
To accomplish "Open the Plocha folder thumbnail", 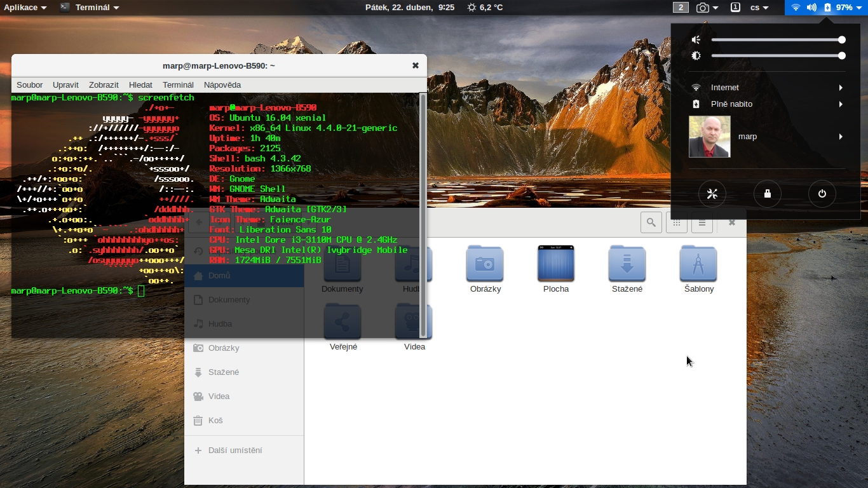I will (x=556, y=263).
